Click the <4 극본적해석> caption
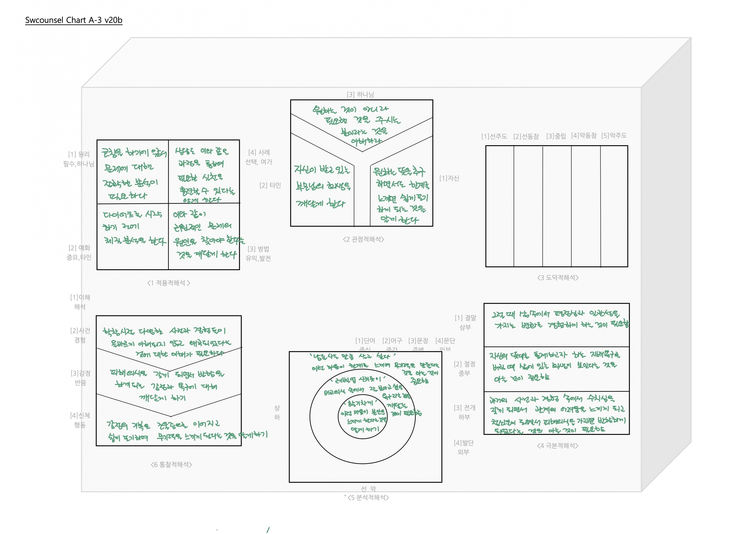This screenshot has width=756, height=534. coord(557,446)
